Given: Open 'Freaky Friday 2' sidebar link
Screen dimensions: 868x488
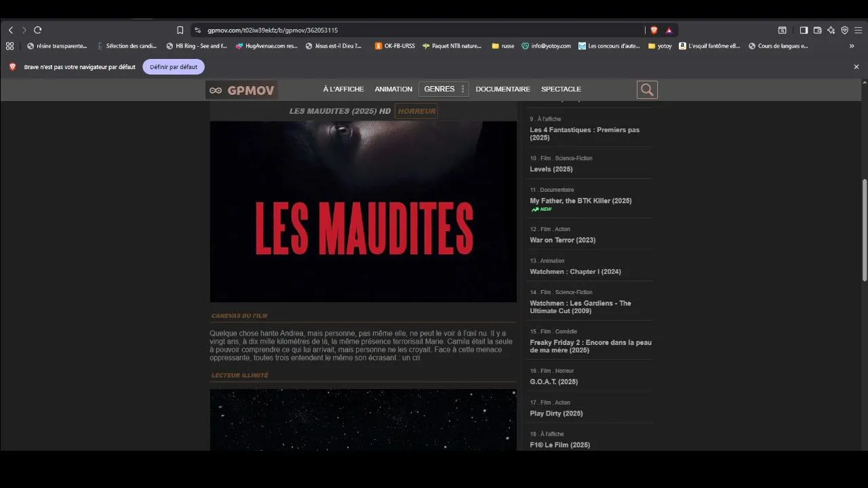Looking at the screenshot, I should coord(591,346).
